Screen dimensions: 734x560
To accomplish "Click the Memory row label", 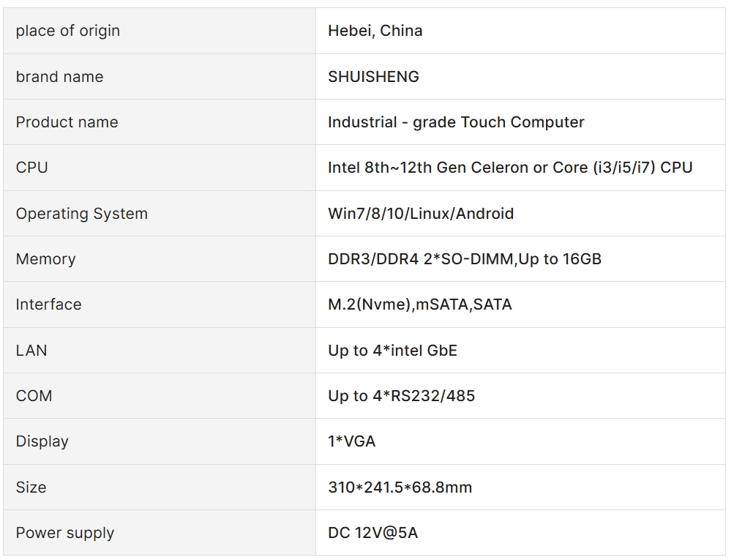I will tap(46, 259).
